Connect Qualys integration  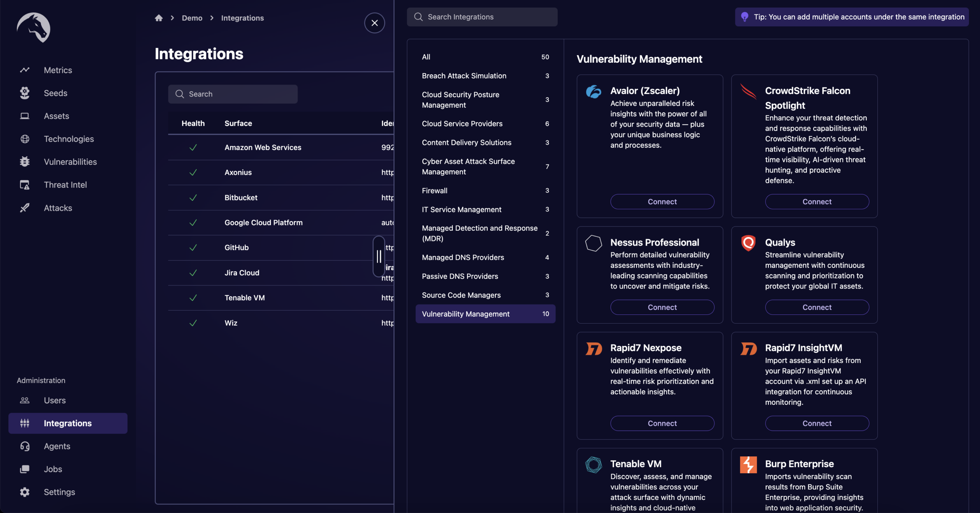pyautogui.click(x=817, y=307)
